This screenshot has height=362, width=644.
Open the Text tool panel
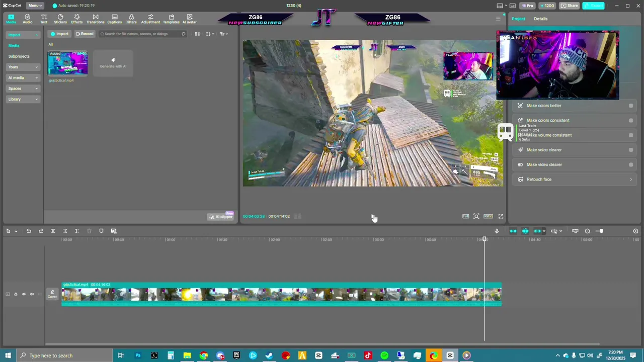coord(44,19)
